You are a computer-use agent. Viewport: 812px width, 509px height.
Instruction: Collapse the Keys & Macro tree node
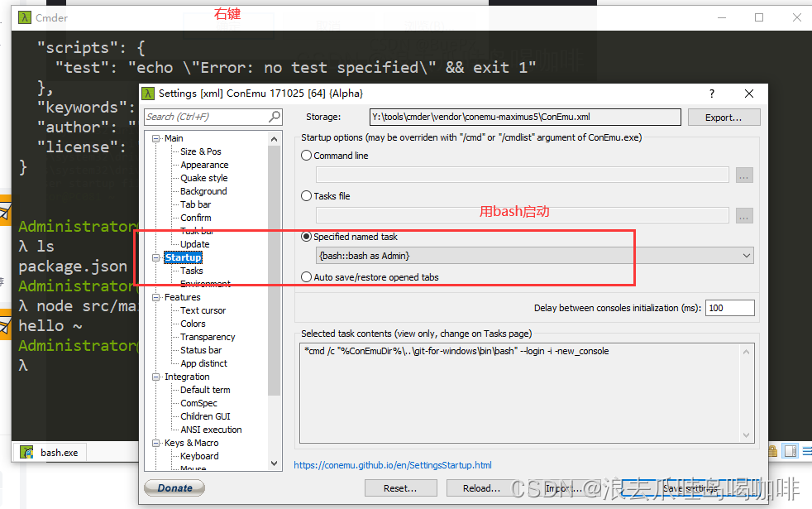pyautogui.click(x=155, y=443)
